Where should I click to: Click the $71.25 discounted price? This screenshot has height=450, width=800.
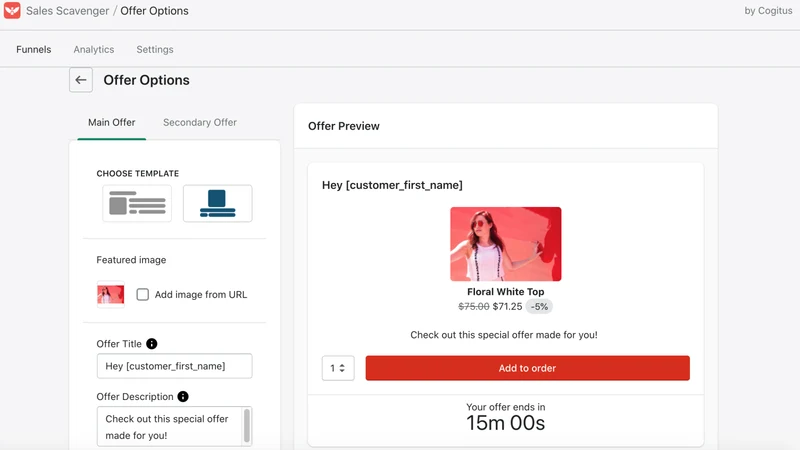tap(507, 307)
